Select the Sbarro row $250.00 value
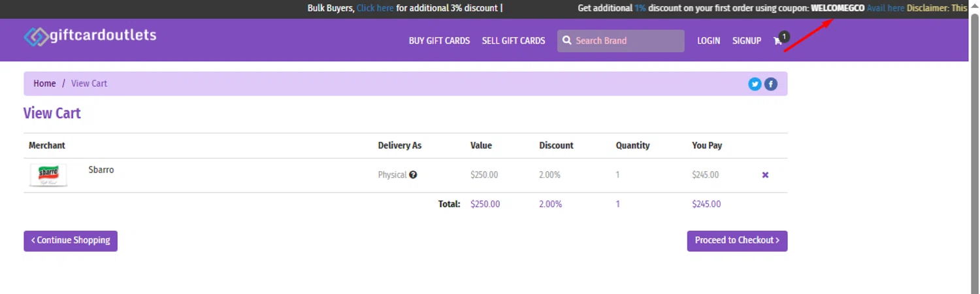Screen dimensions: 980x294 point(484,175)
